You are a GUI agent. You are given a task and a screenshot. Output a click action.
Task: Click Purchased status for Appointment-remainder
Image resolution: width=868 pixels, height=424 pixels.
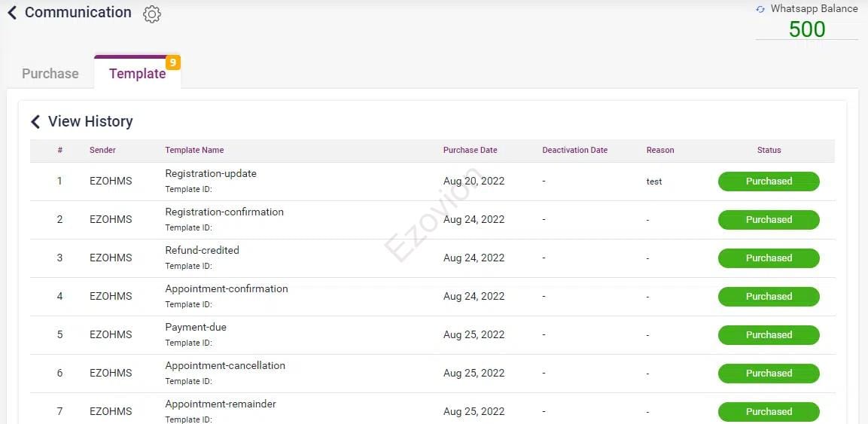click(x=769, y=412)
